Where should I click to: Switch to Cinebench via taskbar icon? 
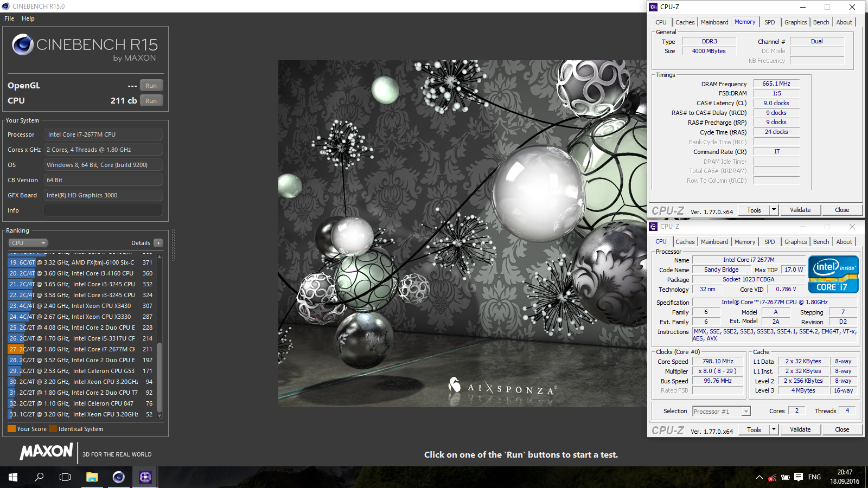point(118,477)
